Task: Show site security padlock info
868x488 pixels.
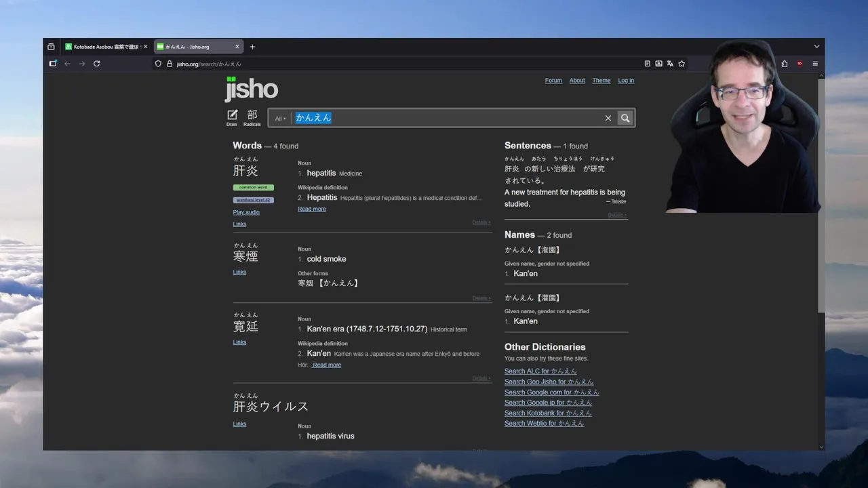Action: pyautogui.click(x=170, y=64)
